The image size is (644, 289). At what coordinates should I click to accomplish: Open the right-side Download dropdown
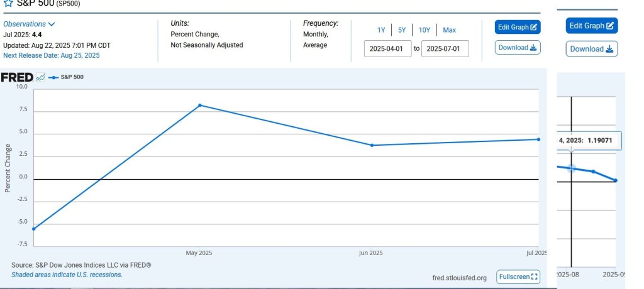coord(591,49)
